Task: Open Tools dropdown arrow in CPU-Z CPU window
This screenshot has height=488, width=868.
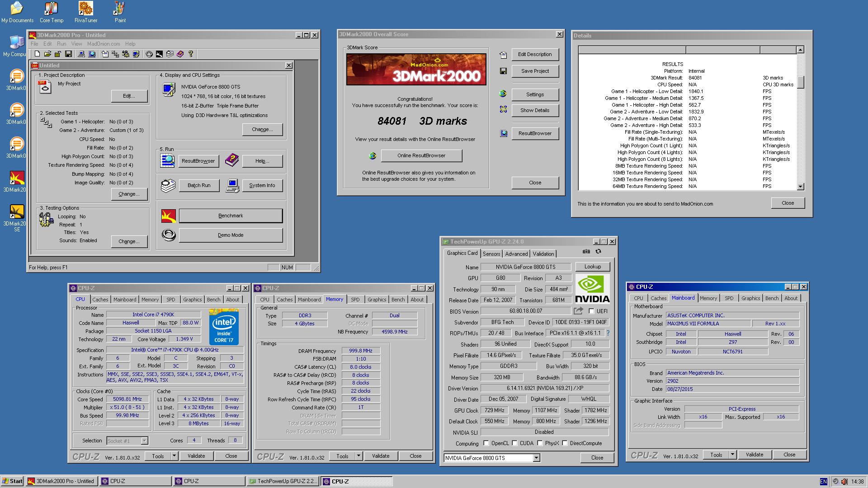Action: click(174, 456)
